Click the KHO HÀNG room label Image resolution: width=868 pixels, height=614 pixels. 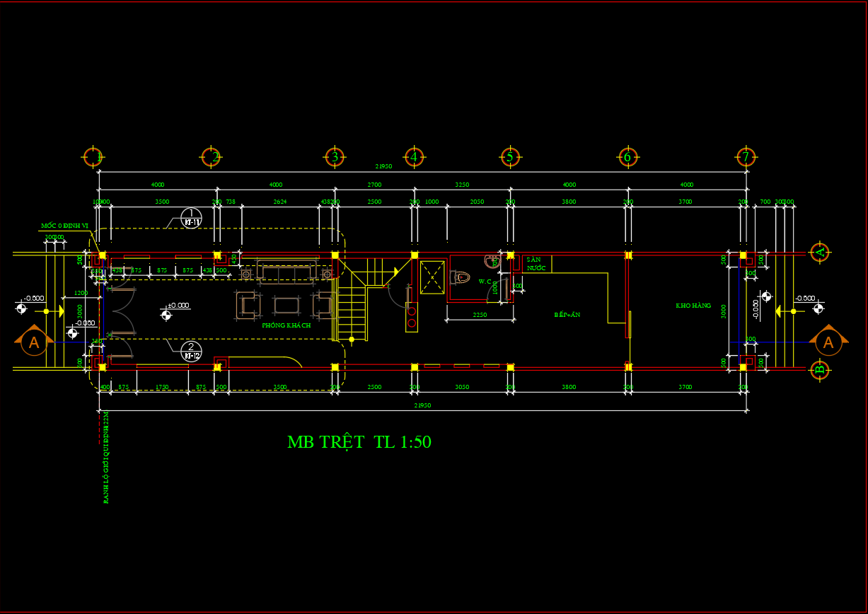693,306
